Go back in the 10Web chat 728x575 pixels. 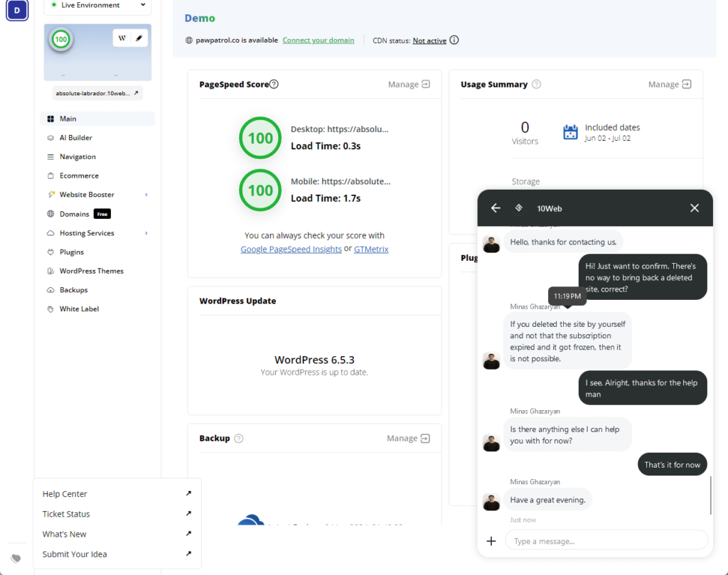click(x=496, y=208)
